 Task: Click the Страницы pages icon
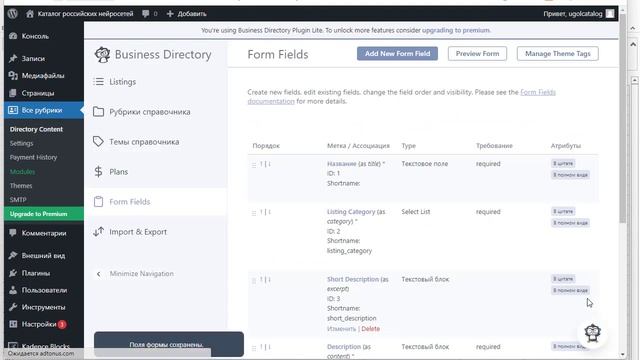[x=13, y=93]
